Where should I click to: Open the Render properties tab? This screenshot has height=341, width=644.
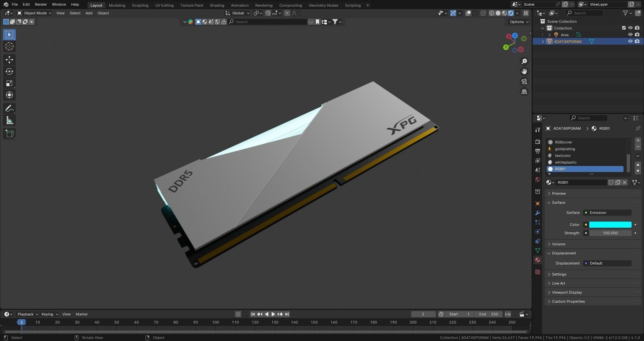538,142
